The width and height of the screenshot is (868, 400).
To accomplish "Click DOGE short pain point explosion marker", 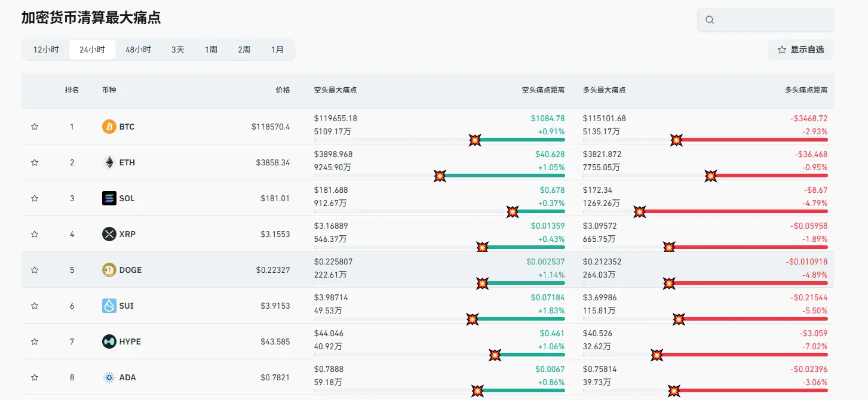I will pyautogui.click(x=483, y=284).
